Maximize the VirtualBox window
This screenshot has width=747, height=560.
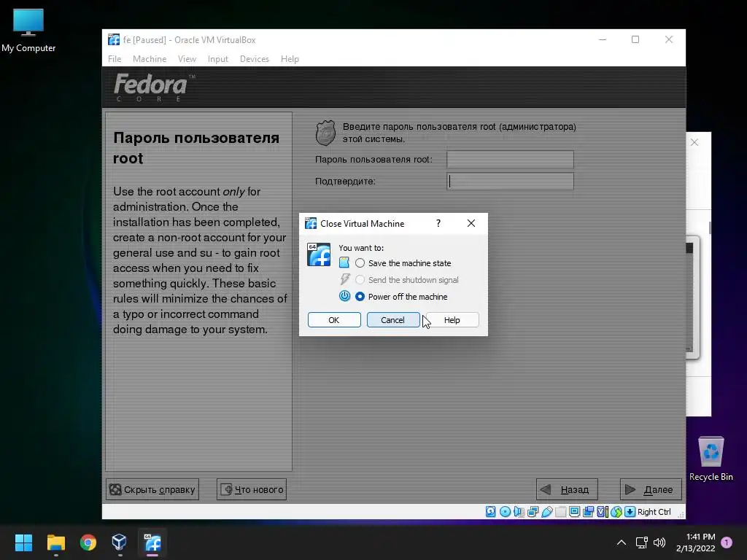coord(635,39)
